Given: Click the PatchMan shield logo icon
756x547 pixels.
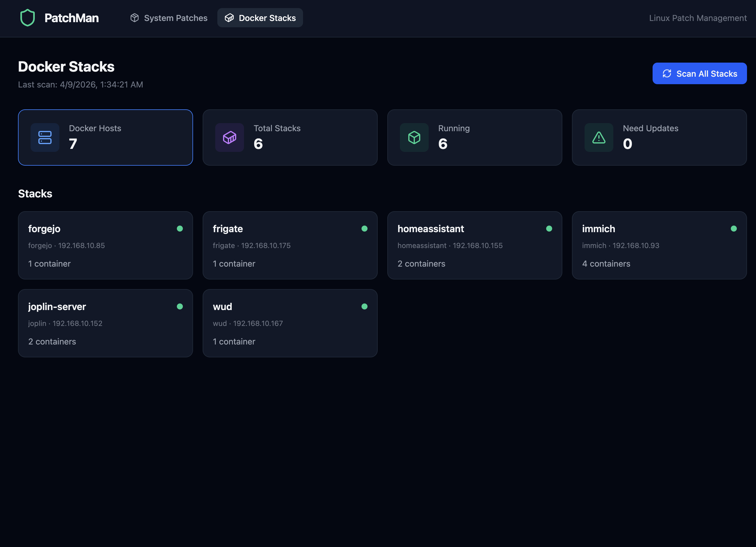Looking at the screenshot, I should [x=28, y=18].
